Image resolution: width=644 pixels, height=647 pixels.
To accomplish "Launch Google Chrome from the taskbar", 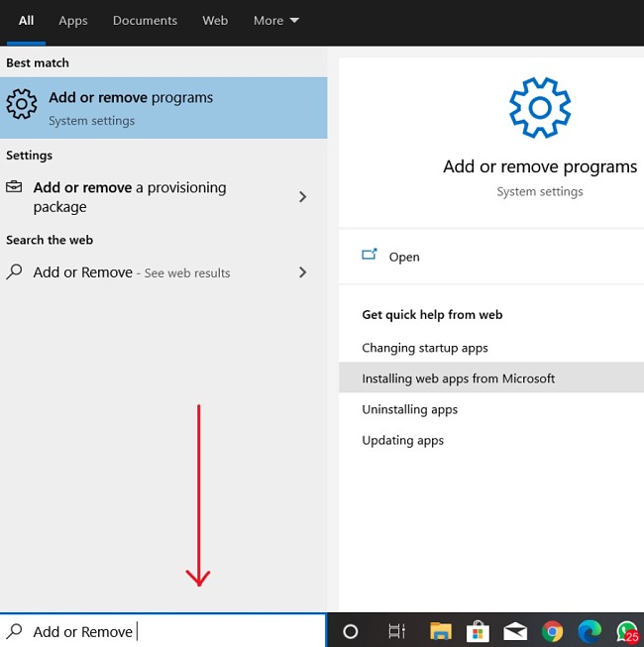I will 553,632.
